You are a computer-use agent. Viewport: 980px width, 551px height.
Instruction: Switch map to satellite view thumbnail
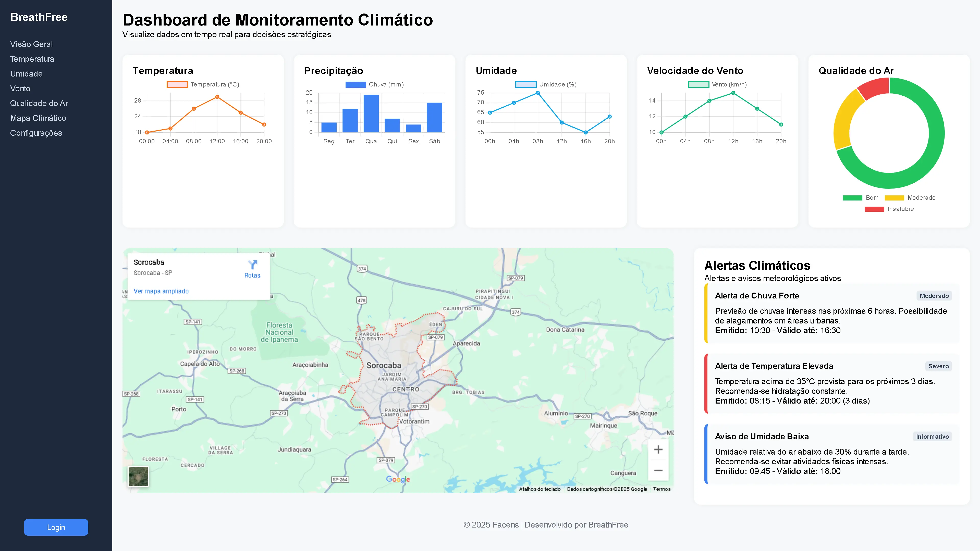pos(138,476)
